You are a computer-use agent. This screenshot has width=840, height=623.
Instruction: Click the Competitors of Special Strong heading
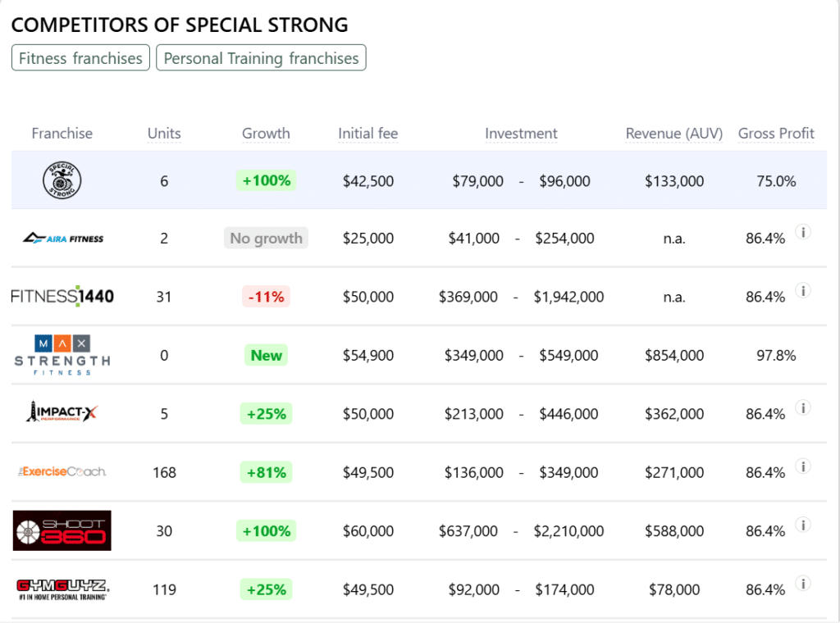(180, 25)
